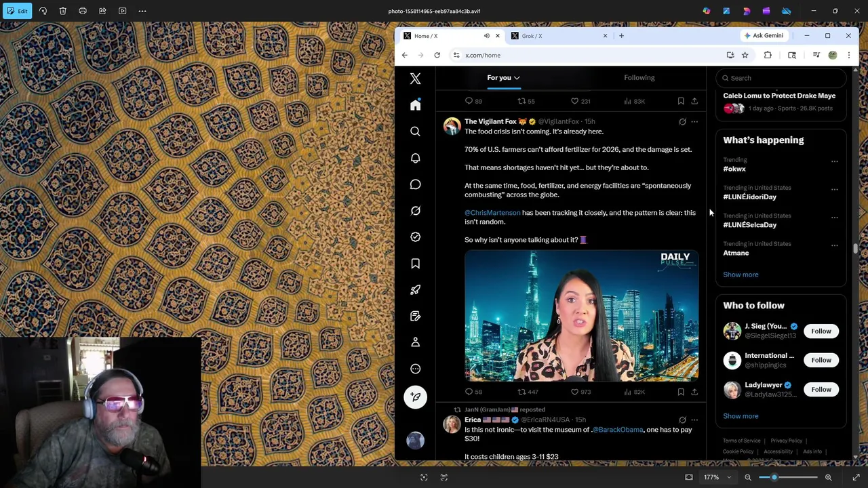Print the photo via the printer icon

[x=83, y=11]
